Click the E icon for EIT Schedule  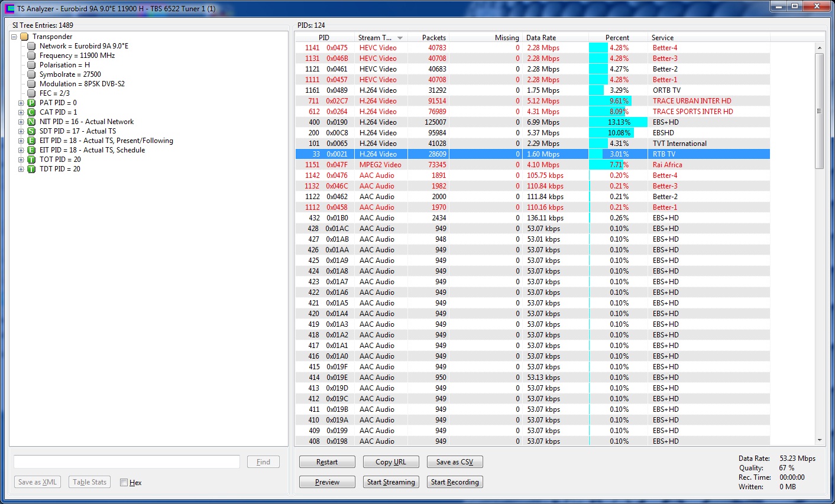click(31, 150)
